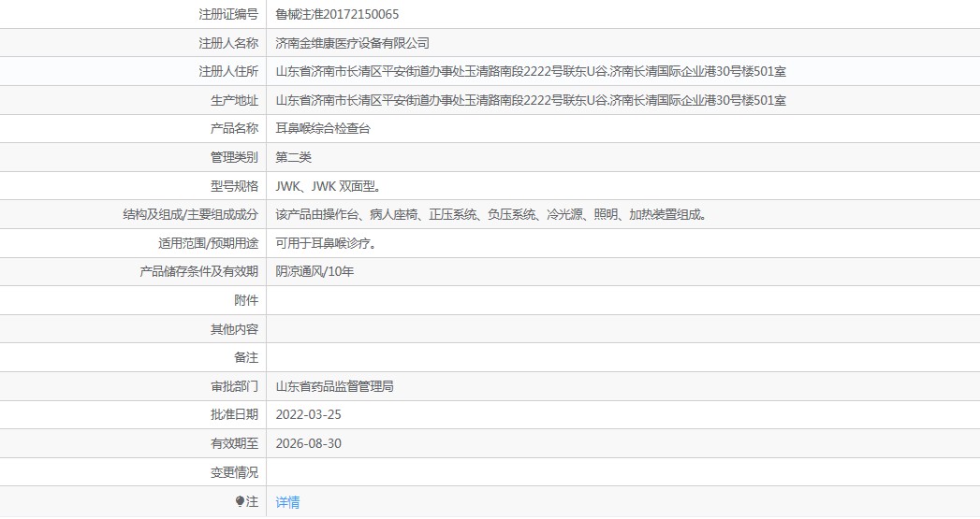Open the 详情 details link
This screenshot has width=980, height=519.
coord(287,502)
